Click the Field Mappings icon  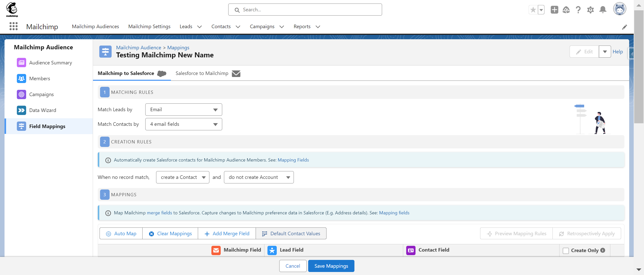pyautogui.click(x=21, y=126)
